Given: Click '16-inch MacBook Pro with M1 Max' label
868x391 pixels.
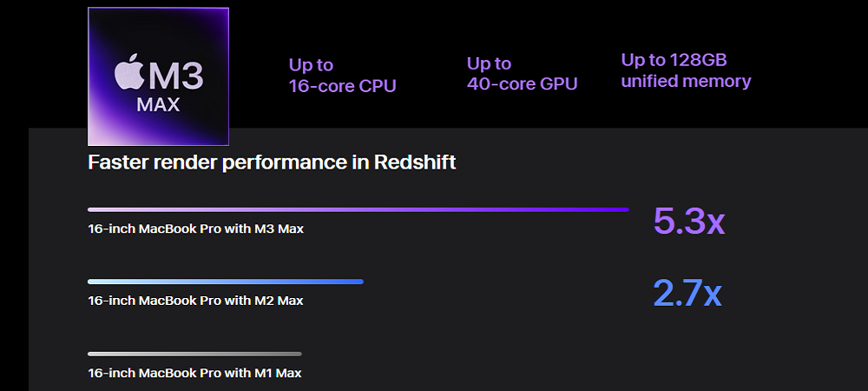Looking at the screenshot, I should [x=194, y=374].
